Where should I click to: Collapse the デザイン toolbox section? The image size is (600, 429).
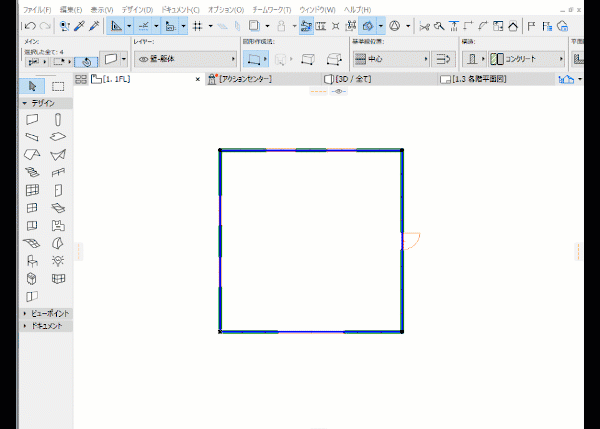(x=46, y=103)
